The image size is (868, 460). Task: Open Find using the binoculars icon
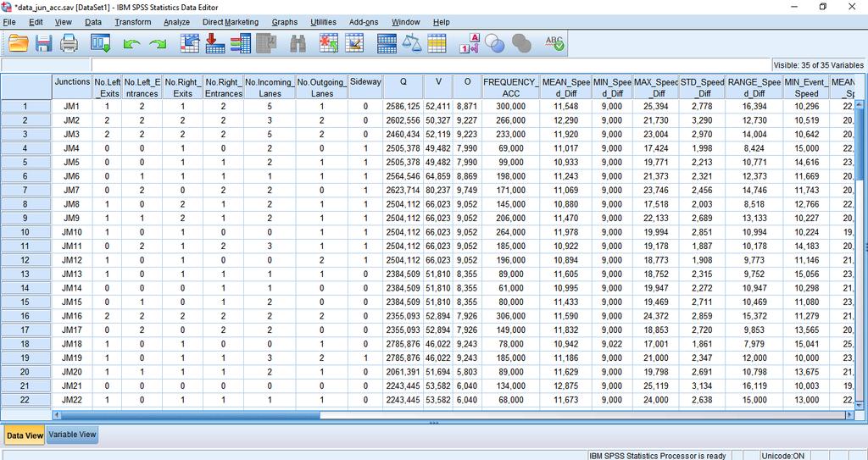click(298, 43)
